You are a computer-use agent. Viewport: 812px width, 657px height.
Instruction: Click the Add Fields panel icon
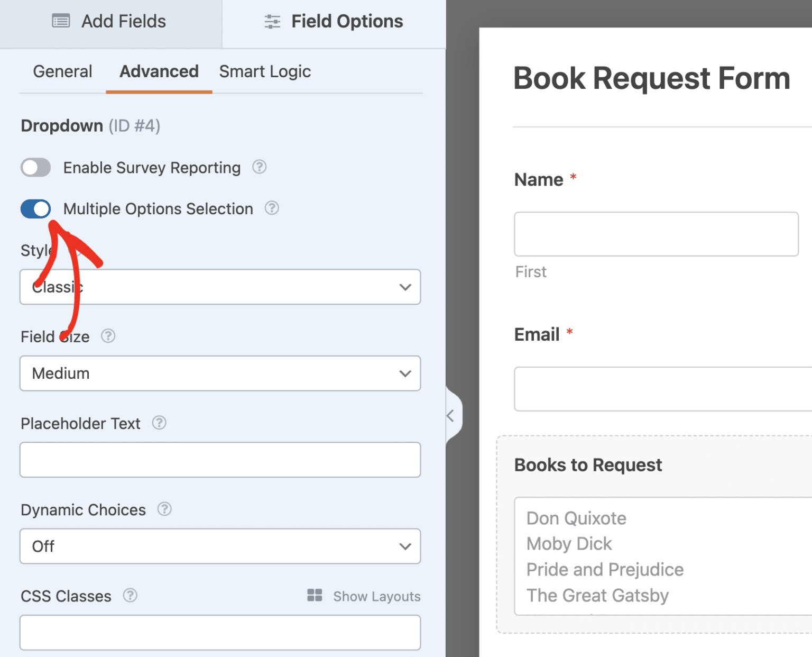[61, 21]
